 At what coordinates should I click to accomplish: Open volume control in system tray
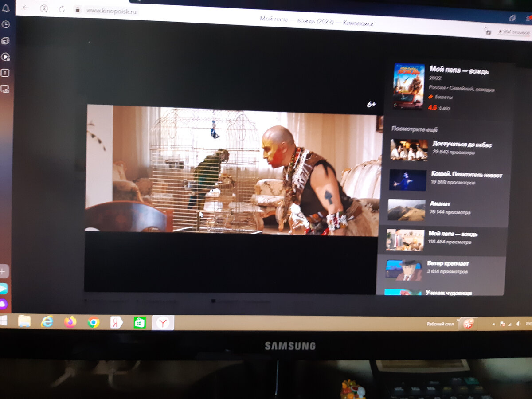pos(518,324)
